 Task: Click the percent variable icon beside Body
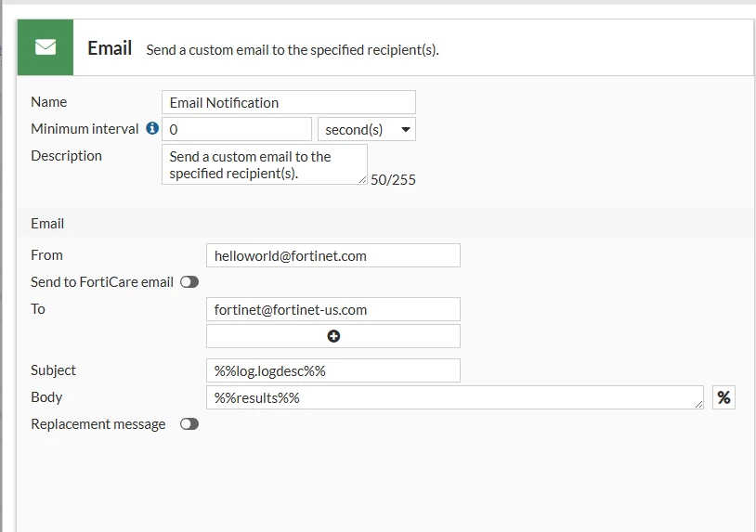pos(723,397)
